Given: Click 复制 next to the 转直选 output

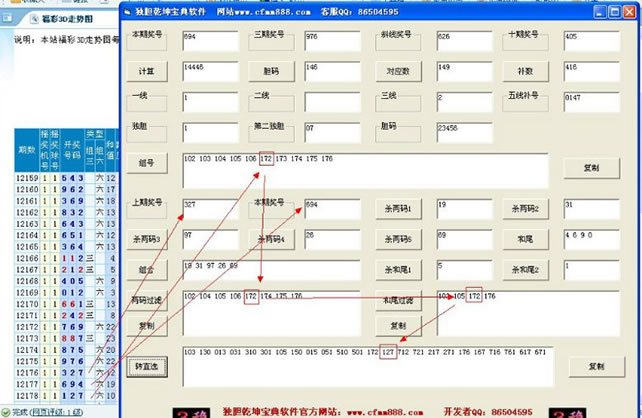Looking at the screenshot, I should pyautogui.click(x=596, y=366).
